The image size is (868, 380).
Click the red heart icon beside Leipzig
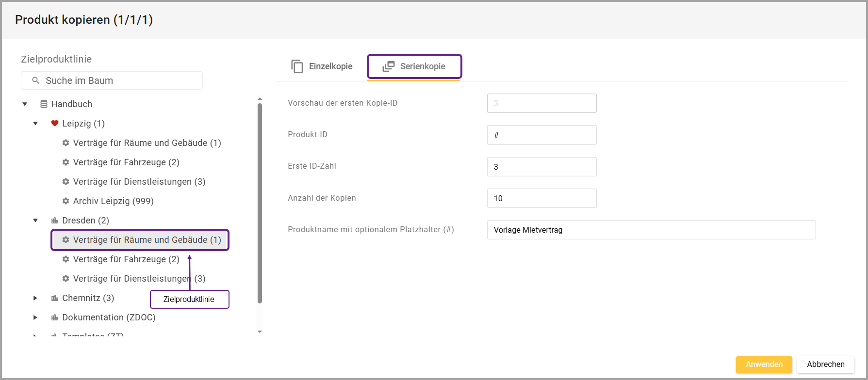coord(55,124)
